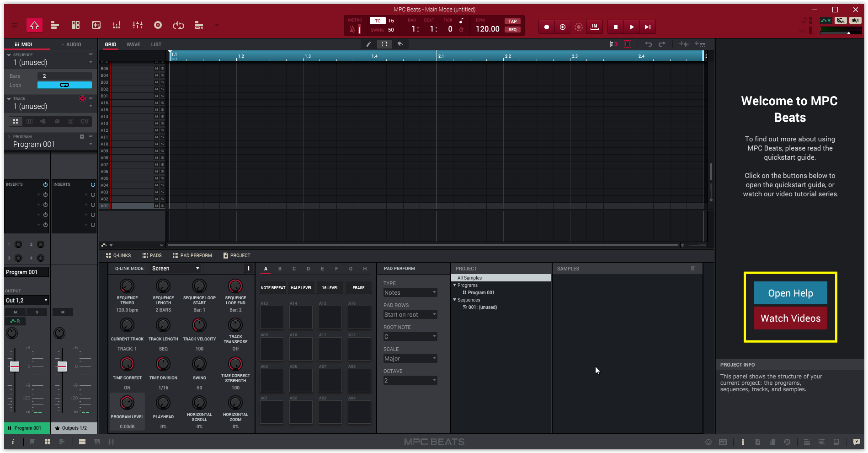Open the Channel Mixer mode icon
868x453 pixels.
[138, 25]
